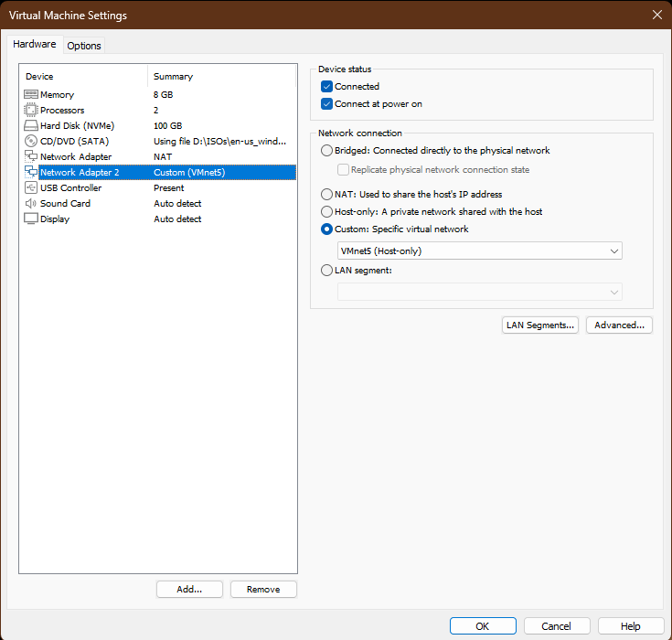Select the Processors chip icon
Image resolution: width=672 pixels, height=640 pixels.
31,111
